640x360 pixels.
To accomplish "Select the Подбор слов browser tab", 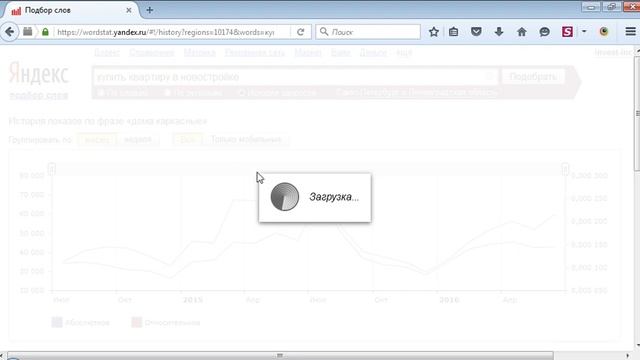I will (x=71, y=10).
